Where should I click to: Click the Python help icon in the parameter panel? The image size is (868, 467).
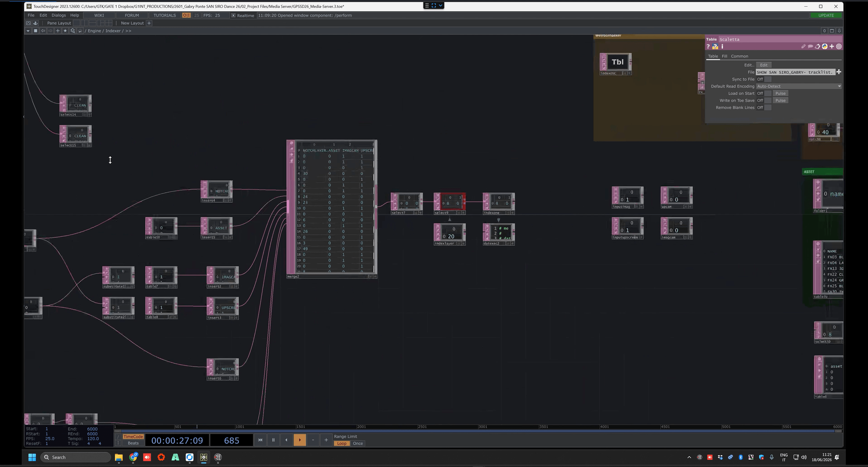click(715, 46)
